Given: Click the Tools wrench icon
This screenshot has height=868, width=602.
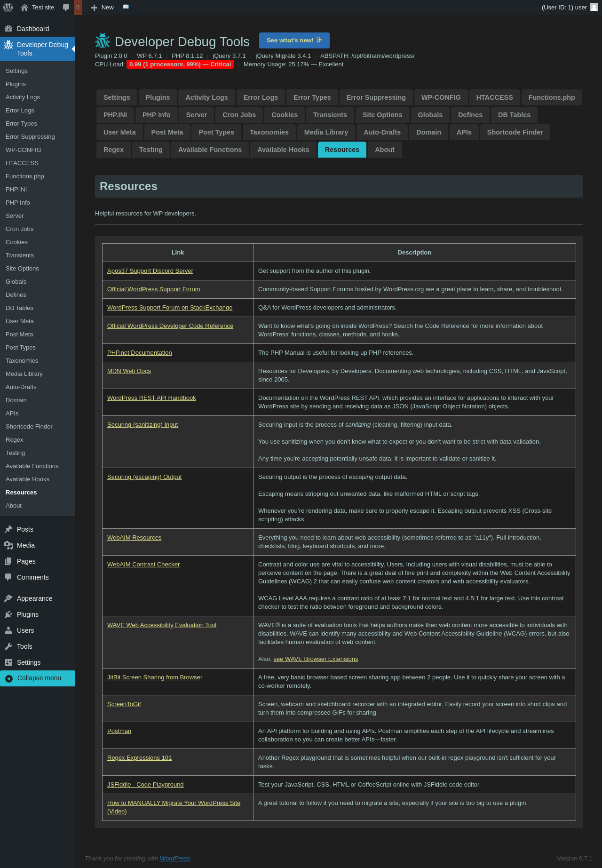Looking at the screenshot, I should point(8,646).
